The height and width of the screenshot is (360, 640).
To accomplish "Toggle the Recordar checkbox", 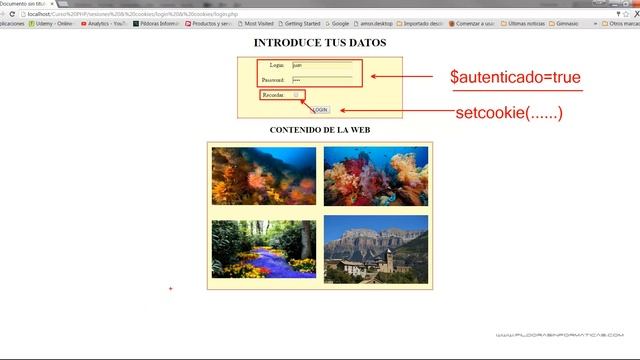I will tap(296, 95).
